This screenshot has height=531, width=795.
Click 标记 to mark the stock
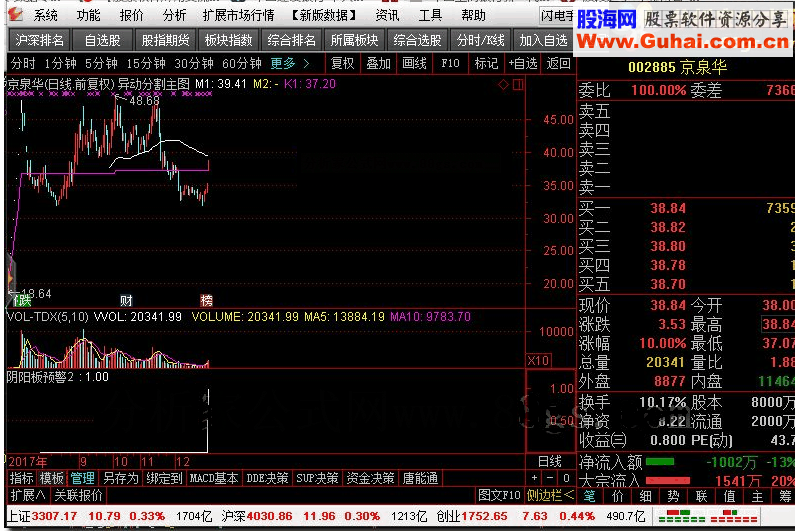point(486,63)
